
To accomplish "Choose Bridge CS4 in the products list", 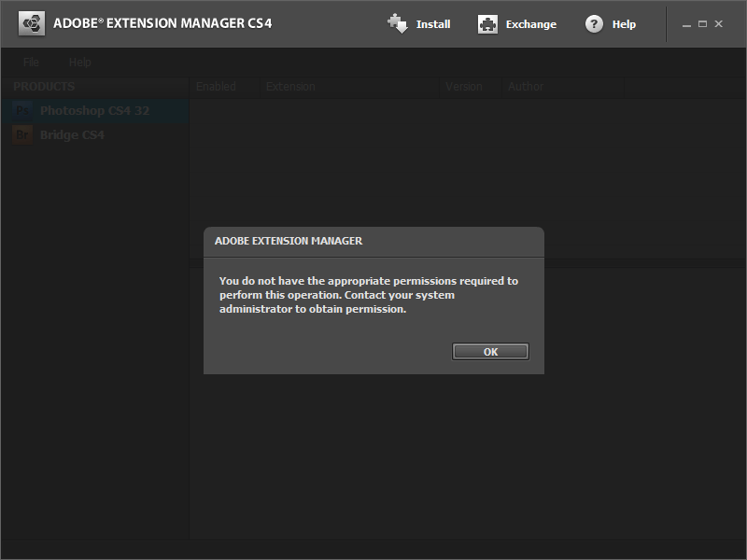I will tap(72, 135).
